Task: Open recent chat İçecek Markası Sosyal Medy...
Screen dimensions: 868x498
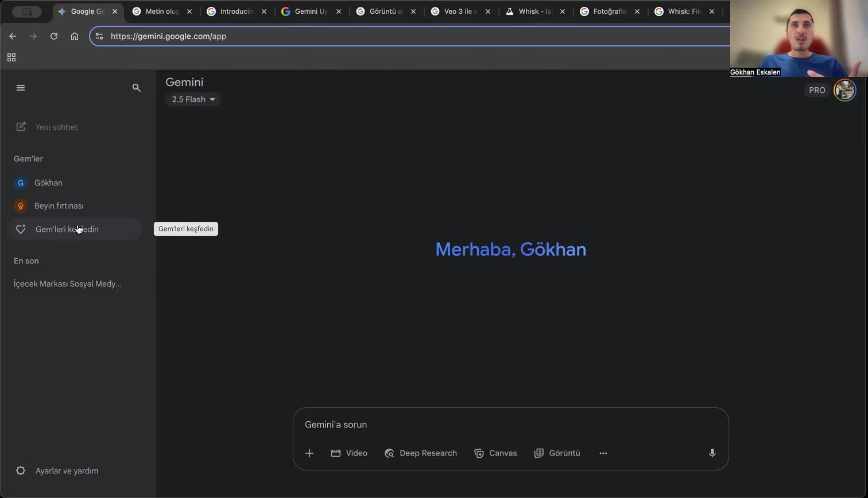Action: coord(67,284)
